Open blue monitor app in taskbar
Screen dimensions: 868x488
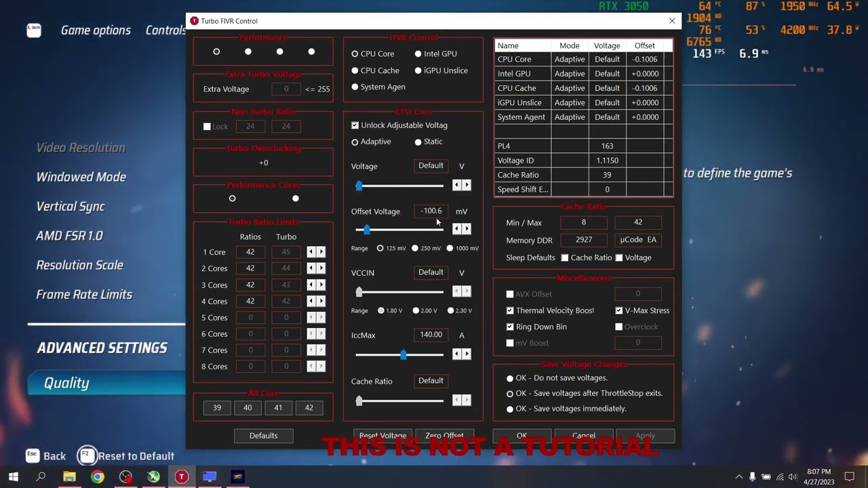click(210, 476)
